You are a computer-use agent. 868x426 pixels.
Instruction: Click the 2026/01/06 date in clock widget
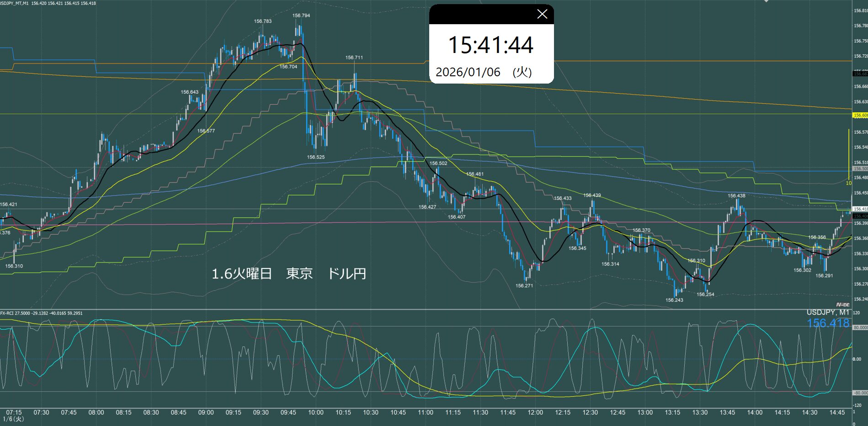tap(468, 72)
